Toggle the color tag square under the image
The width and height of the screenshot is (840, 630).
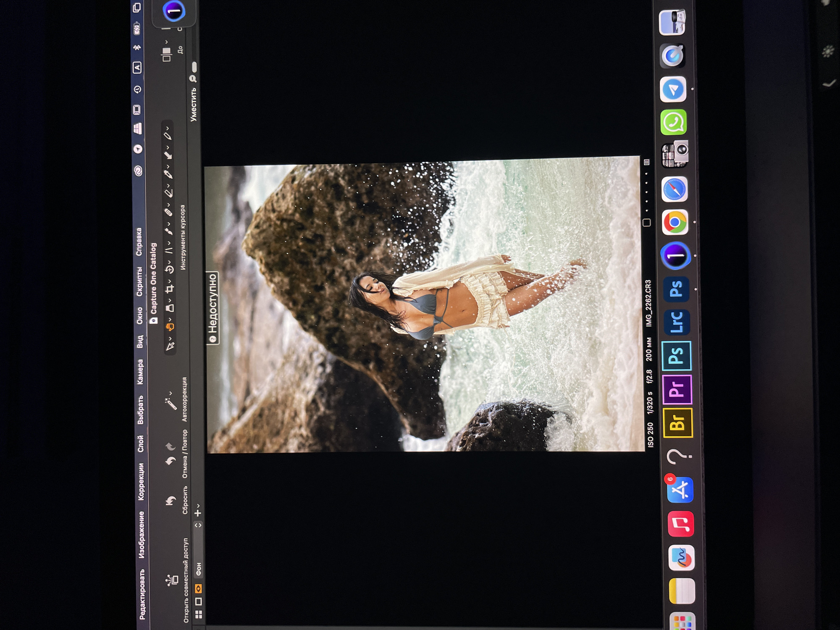[647, 223]
